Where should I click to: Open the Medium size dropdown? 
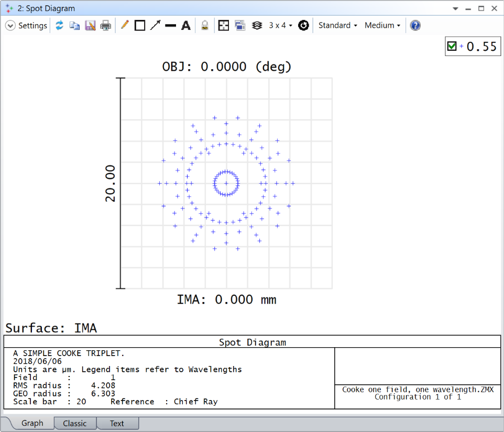tap(382, 25)
